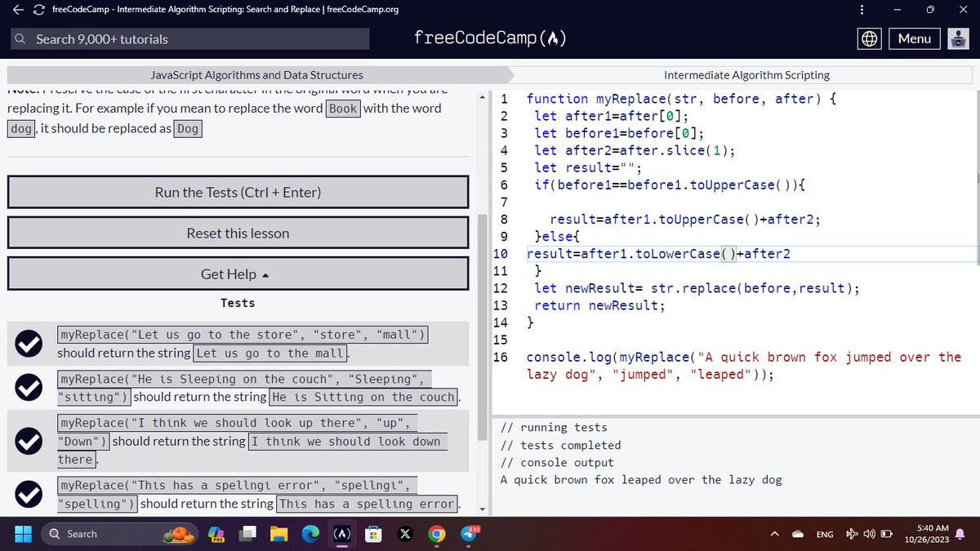Click line 10 toLowerCase code line
The width and height of the screenshot is (980, 551).
658,254
